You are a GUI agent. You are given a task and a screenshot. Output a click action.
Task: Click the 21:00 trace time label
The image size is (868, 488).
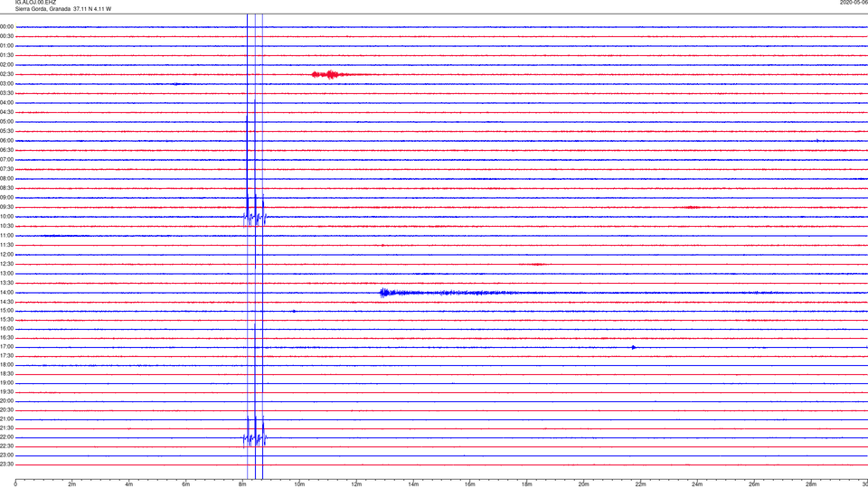pos(6,418)
